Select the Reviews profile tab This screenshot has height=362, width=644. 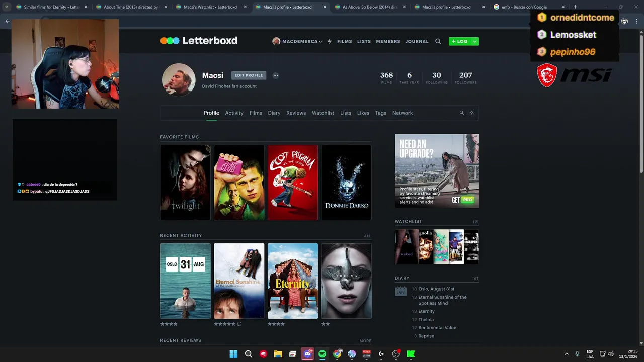(x=296, y=113)
